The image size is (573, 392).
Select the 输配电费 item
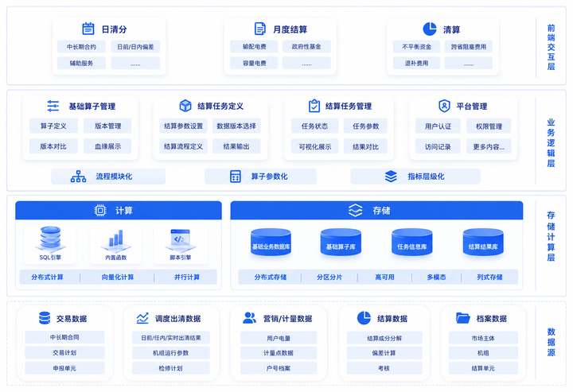point(255,47)
